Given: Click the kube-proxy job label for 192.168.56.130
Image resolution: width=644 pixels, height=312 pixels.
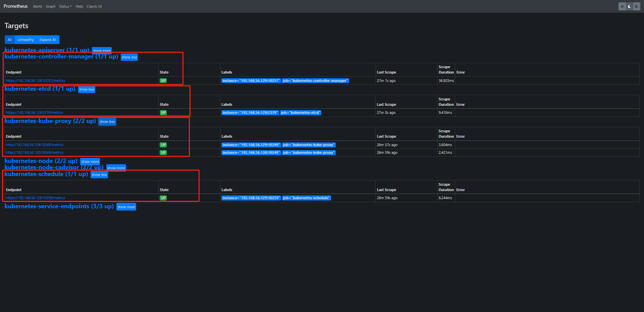Looking at the screenshot, I should click(x=309, y=152).
